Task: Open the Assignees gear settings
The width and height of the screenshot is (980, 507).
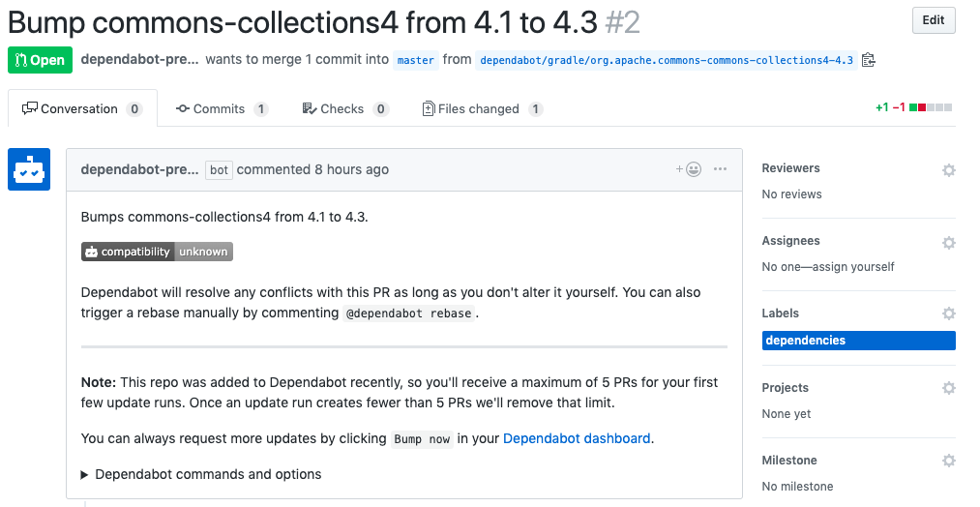Action: coord(949,243)
